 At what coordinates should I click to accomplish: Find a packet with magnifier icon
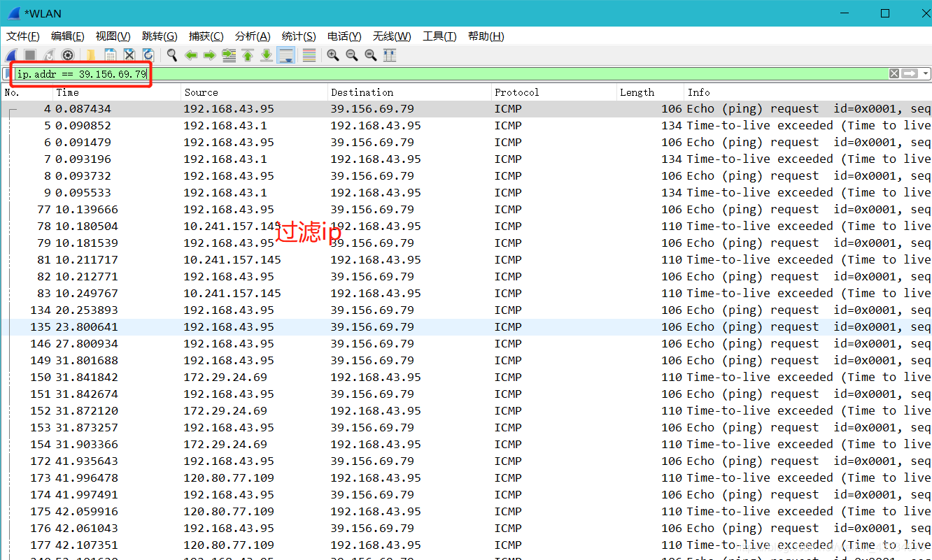point(171,55)
